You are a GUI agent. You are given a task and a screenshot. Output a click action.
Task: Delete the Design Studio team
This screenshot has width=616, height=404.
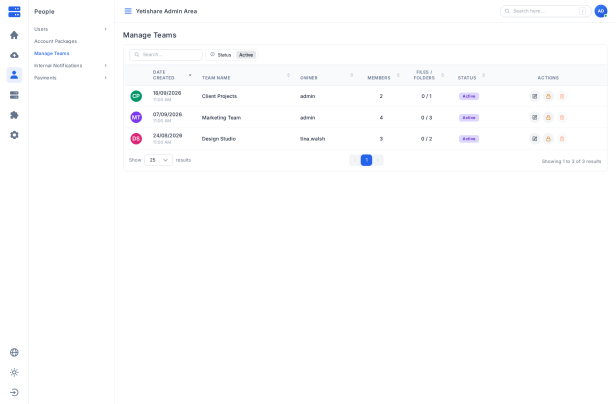click(x=562, y=139)
